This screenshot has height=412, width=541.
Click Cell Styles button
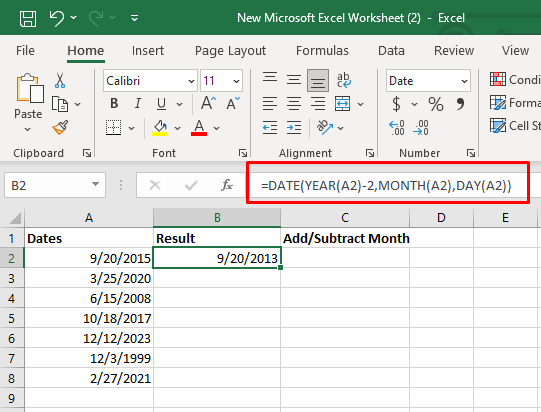(x=515, y=126)
